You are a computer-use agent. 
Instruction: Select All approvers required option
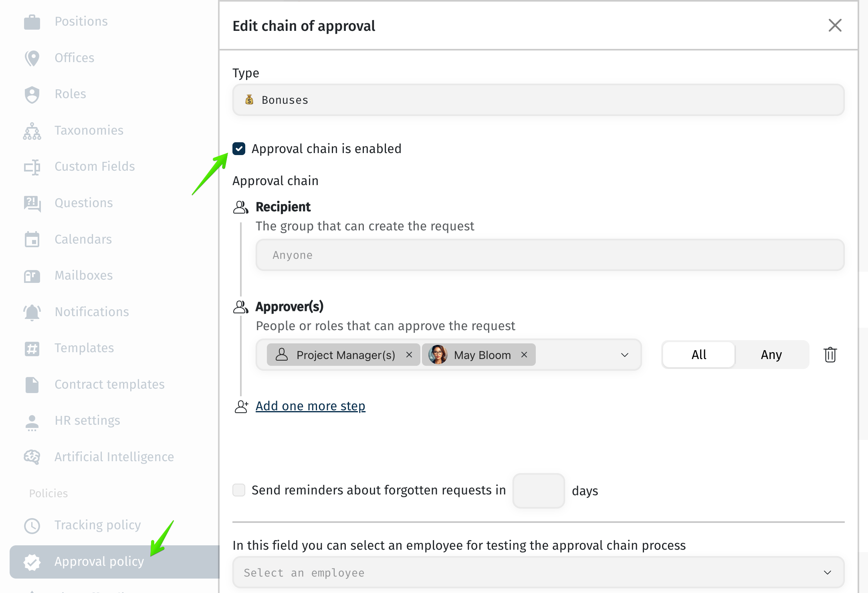(699, 355)
